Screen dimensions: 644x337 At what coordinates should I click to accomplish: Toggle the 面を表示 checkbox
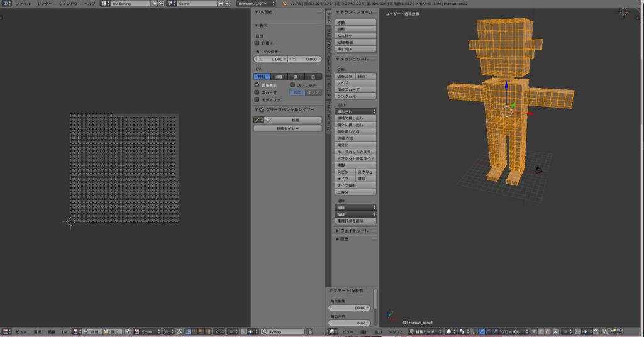tap(257, 85)
